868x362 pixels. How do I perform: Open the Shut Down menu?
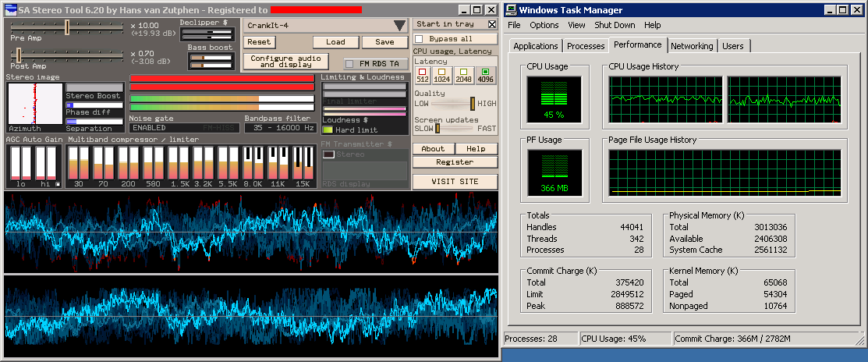(615, 25)
